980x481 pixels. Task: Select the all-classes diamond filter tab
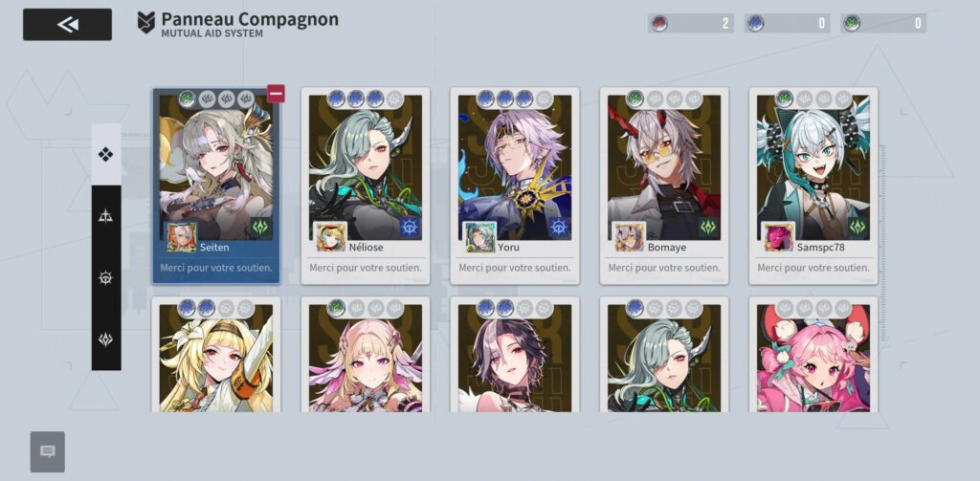tap(106, 154)
